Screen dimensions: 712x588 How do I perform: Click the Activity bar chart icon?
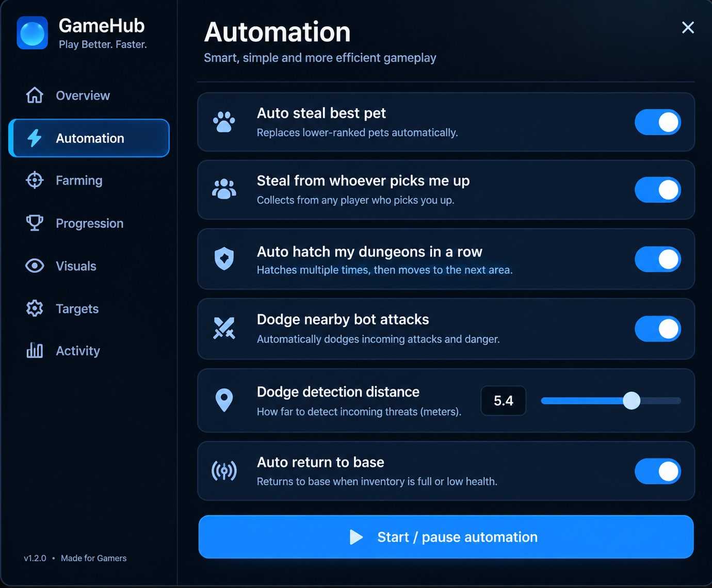point(35,351)
